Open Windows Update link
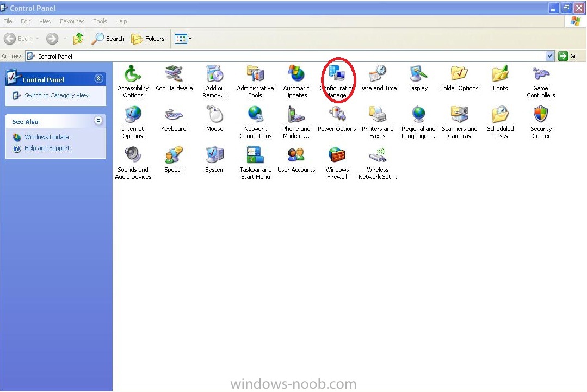This screenshot has height=392, width=587. coord(46,137)
